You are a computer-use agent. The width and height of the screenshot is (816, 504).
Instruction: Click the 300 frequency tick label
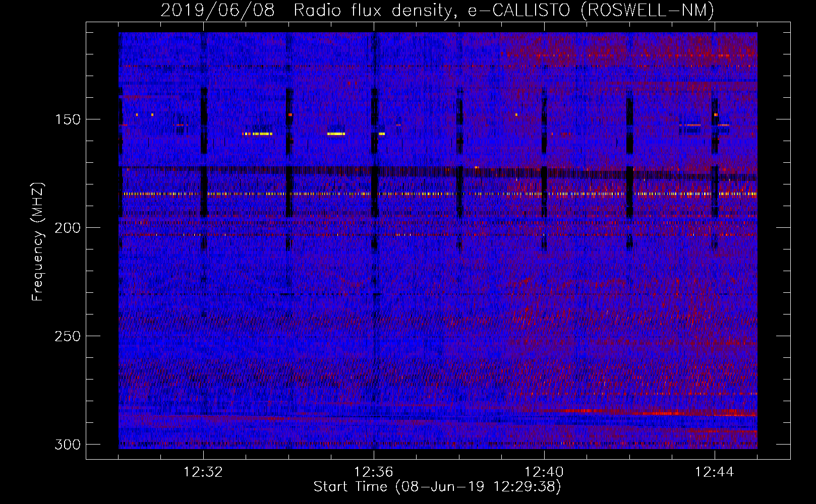tap(67, 445)
